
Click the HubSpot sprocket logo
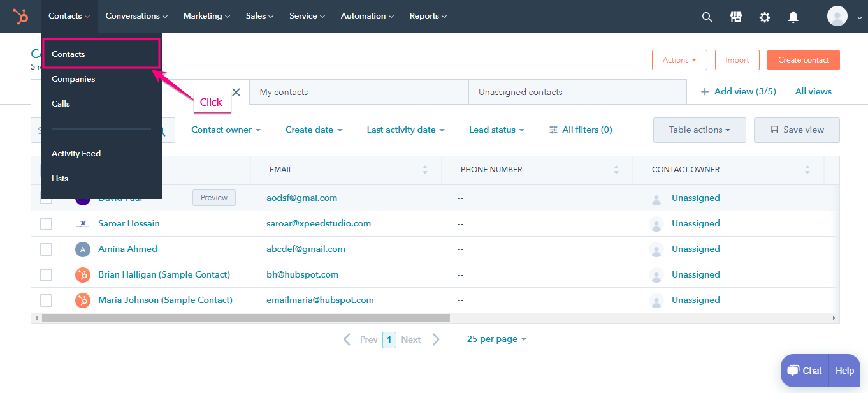20,17
